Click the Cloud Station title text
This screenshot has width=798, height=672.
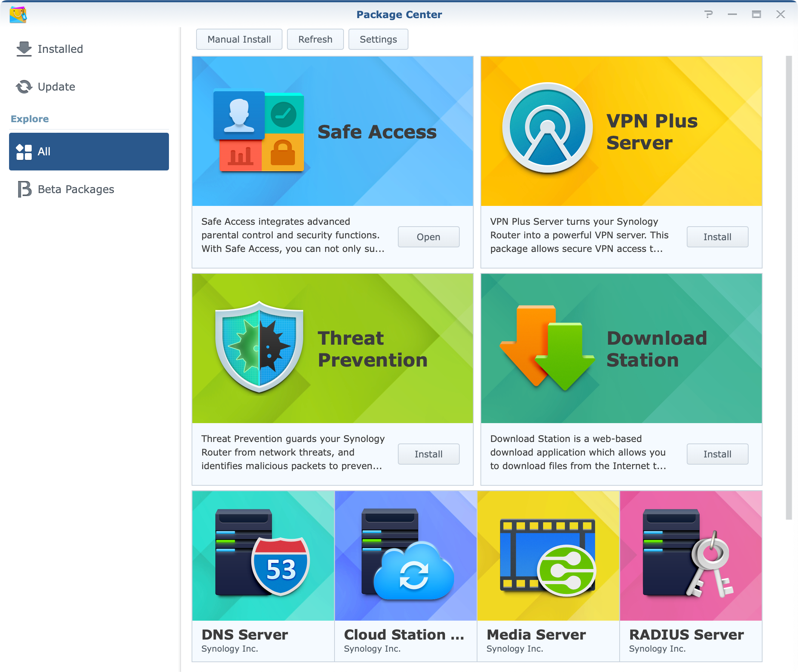404,635
